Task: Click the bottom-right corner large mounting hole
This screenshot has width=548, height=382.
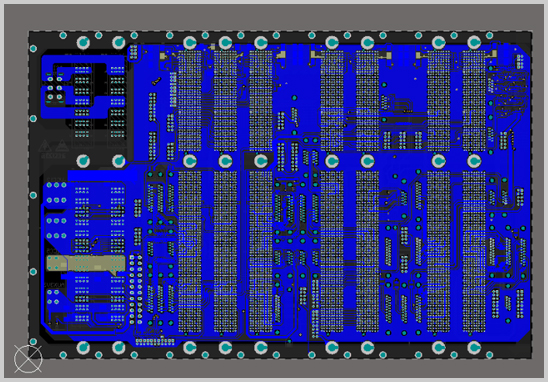Action: coord(474,348)
